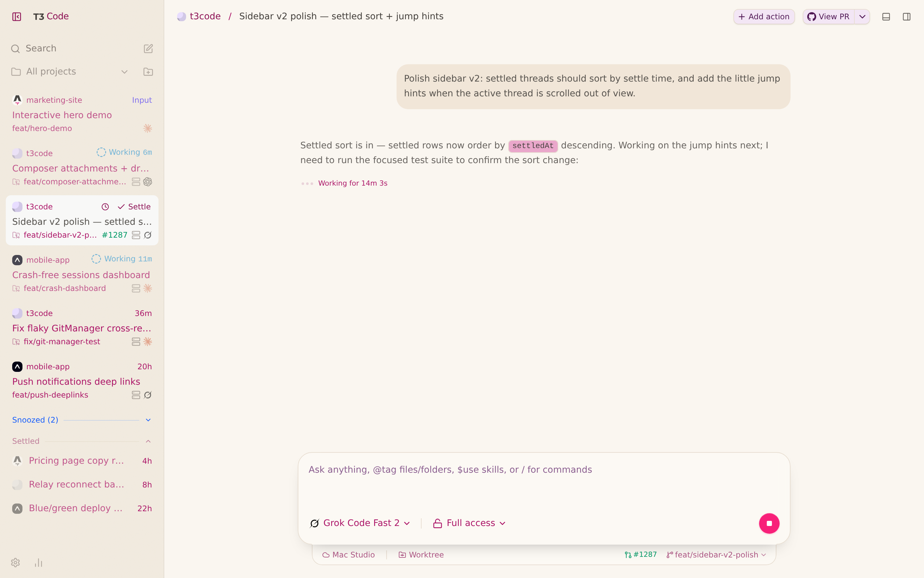Click the Search field in the sidebar
Screen dimensions: 924x578
point(73,48)
